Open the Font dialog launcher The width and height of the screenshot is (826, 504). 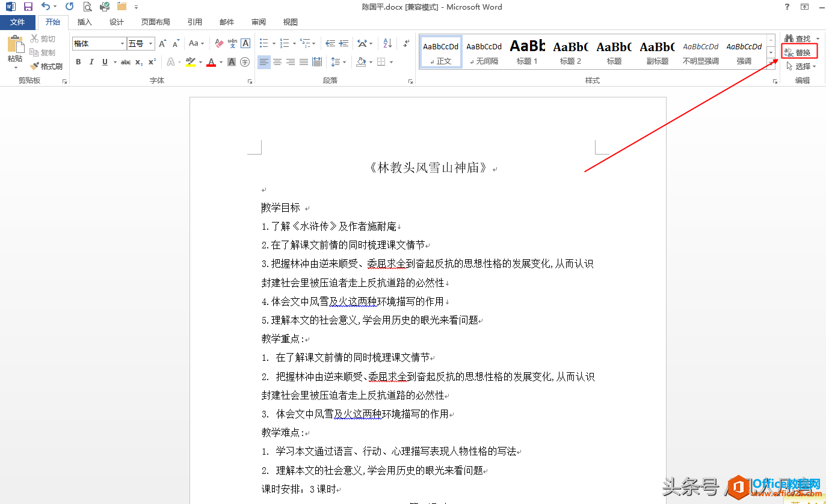[x=250, y=81]
